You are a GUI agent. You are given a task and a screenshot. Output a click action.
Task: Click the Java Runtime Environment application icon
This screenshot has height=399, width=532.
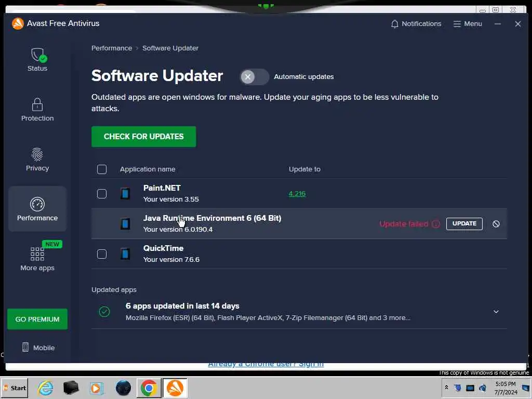125,224
